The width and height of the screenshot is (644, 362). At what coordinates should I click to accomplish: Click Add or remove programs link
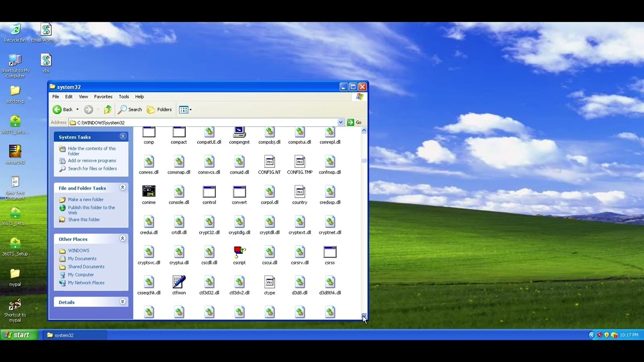tap(92, 161)
